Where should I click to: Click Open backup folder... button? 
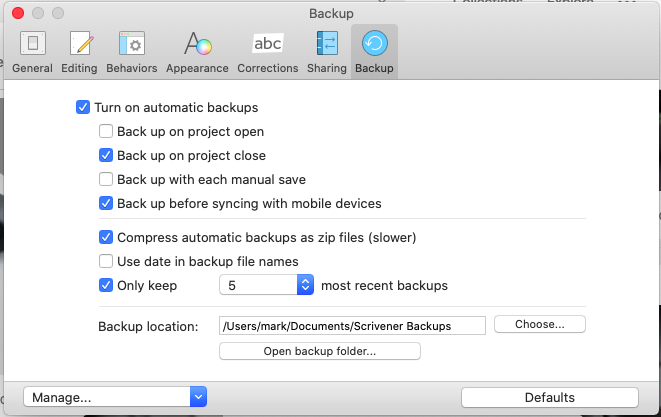click(319, 351)
